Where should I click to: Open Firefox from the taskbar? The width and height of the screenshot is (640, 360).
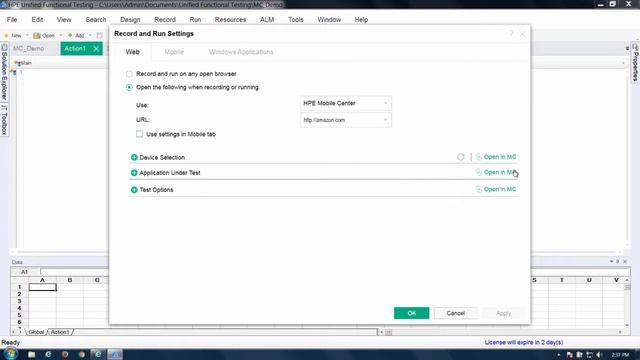click(64, 354)
